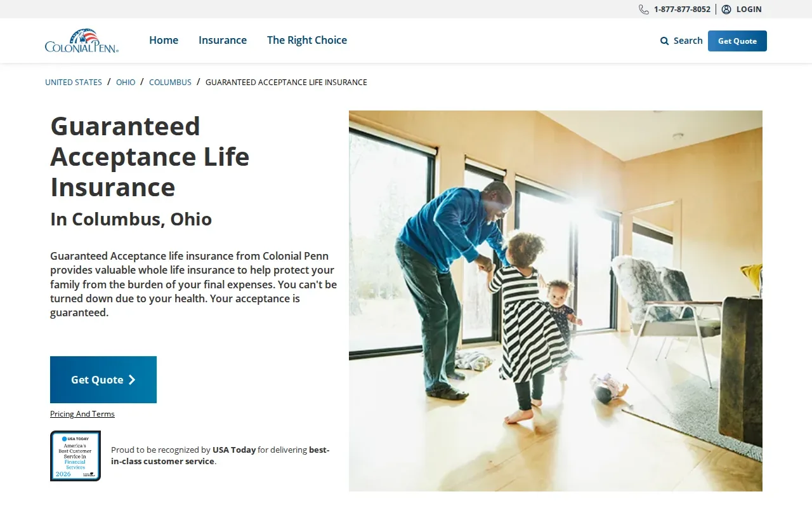812x508 pixels.
Task: Click the phone handset icon
Action: click(x=644, y=10)
